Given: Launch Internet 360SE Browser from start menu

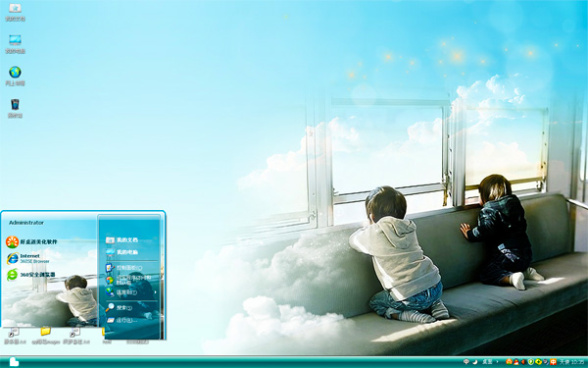Looking at the screenshot, I should (28, 258).
